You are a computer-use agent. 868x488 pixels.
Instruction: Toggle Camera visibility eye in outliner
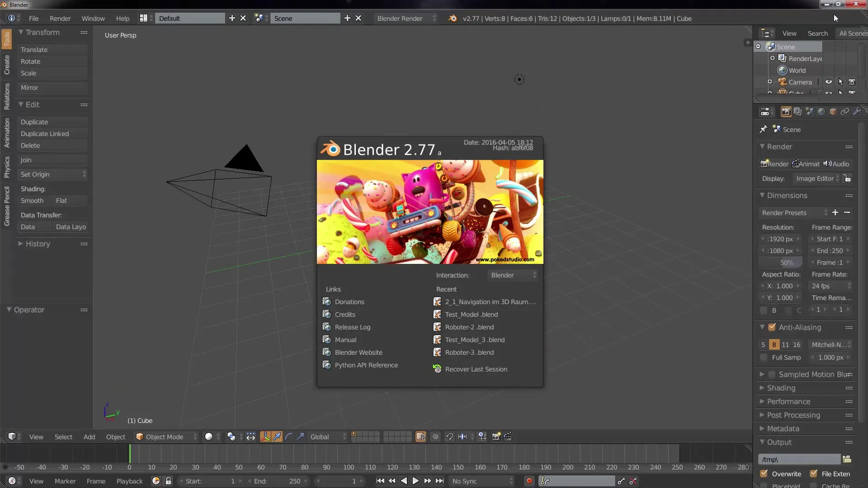(829, 82)
